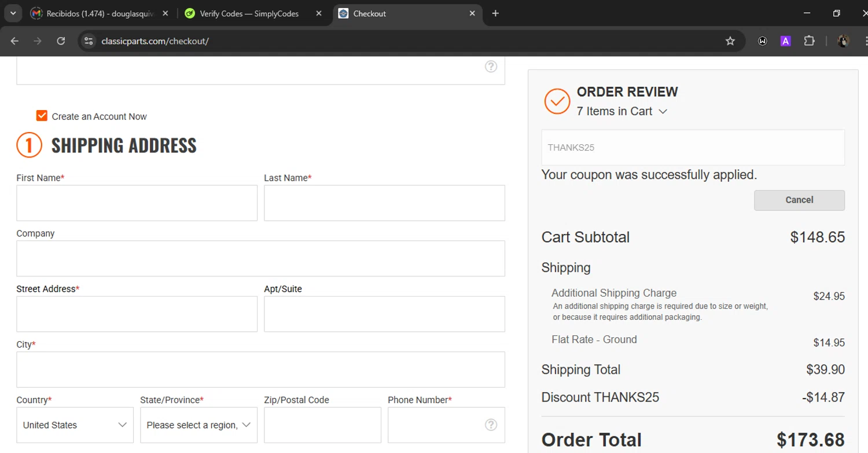This screenshot has height=453, width=868.
Task: Reload the checkout page
Action: pyautogui.click(x=61, y=41)
